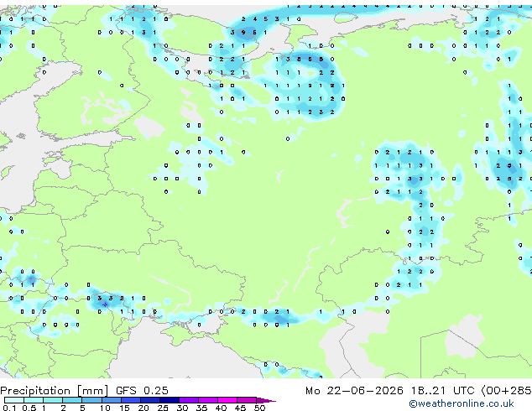The width and height of the screenshot is (532, 411).
Task: Click the '35' legend scale label
Action: click(201, 408)
